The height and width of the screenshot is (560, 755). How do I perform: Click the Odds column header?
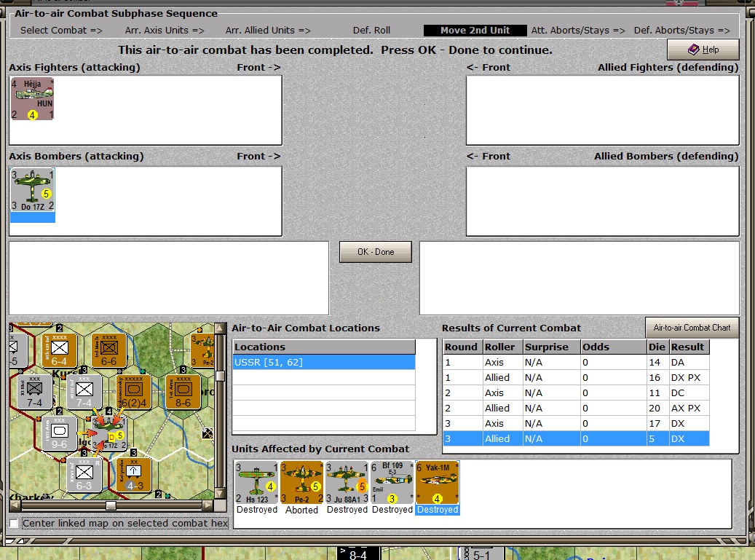(x=614, y=347)
